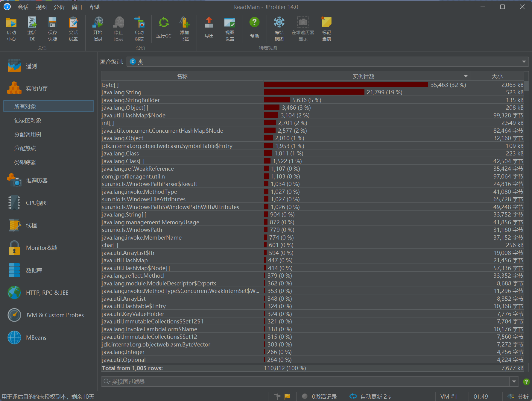Select the sun.nio.fs.WindowsPath row
The width and height of the screenshot is (532, 401).
(x=313, y=230)
